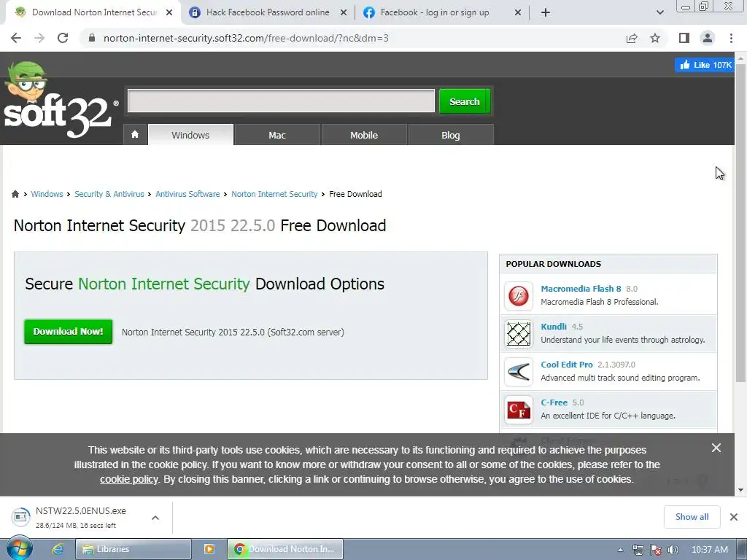Open the Cool Edit Pro link
The image size is (747, 560).
[x=567, y=365]
